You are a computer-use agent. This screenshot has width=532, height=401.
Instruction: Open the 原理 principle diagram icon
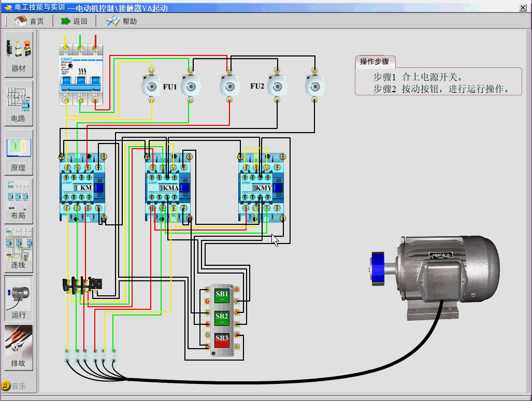(19, 153)
